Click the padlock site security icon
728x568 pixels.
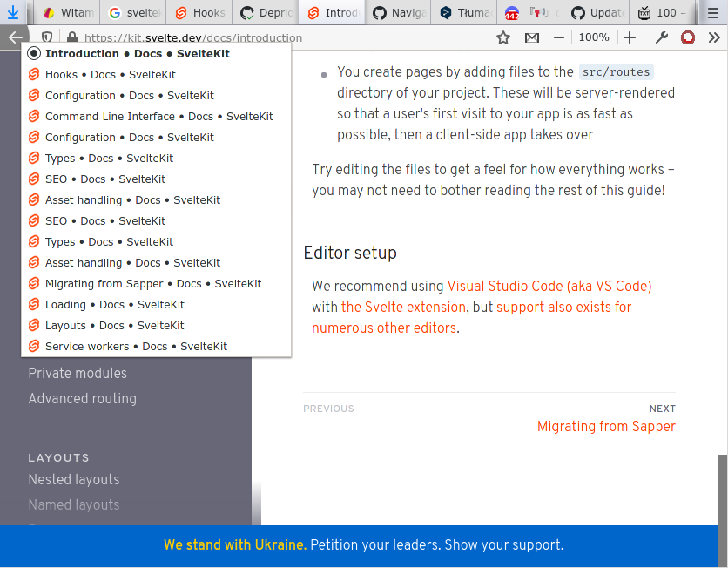click(x=72, y=37)
